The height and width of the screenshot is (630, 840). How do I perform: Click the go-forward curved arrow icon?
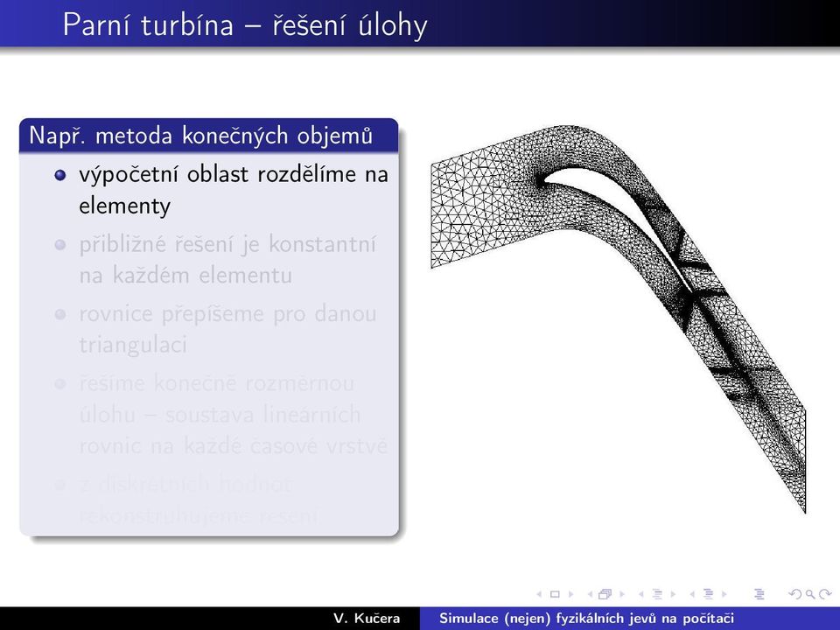coord(825,594)
